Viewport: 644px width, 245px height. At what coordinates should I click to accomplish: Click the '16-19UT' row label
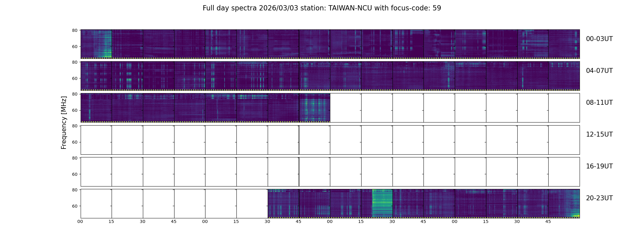(x=599, y=166)
